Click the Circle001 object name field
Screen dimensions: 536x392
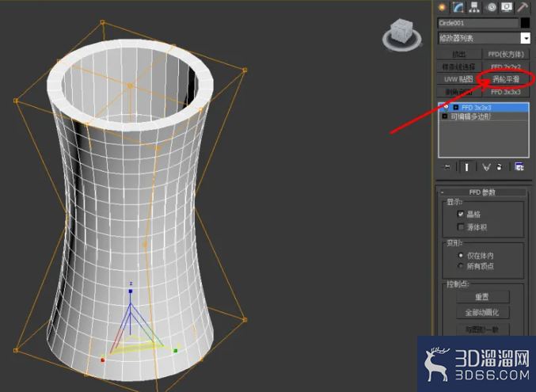(x=478, y=23)
